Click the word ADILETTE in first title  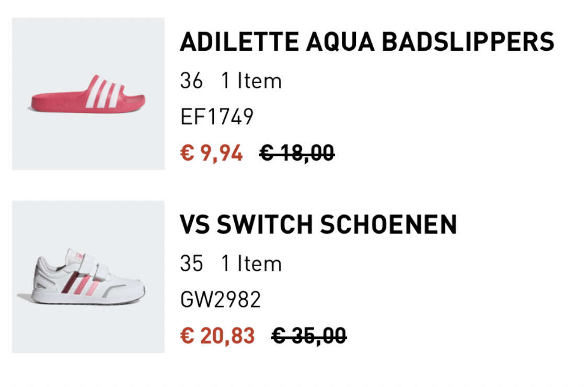[x=239, y=41]
